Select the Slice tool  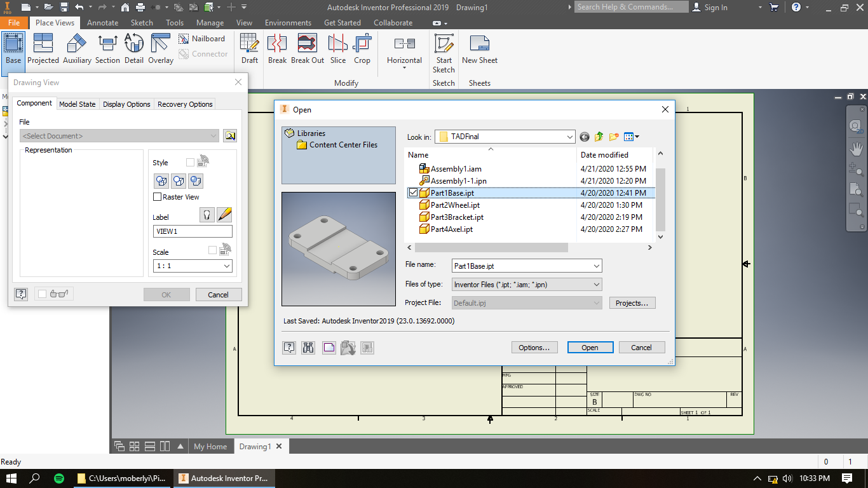[338, 49]
